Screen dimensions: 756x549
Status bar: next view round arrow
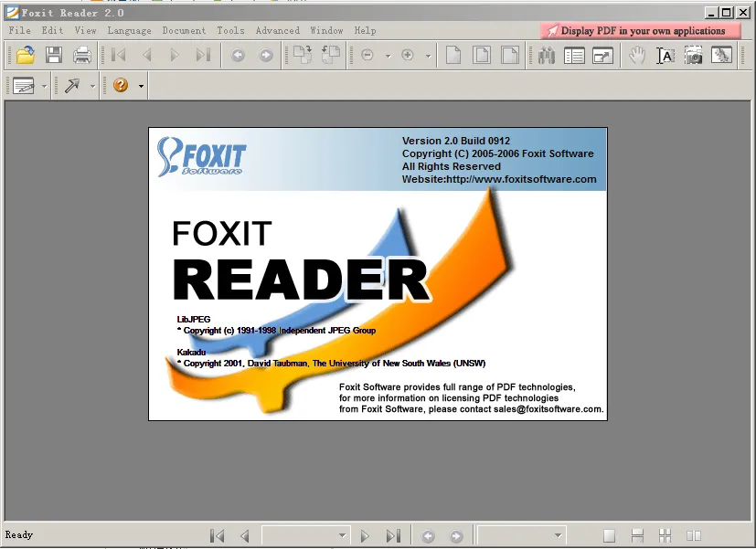[456, 535]
